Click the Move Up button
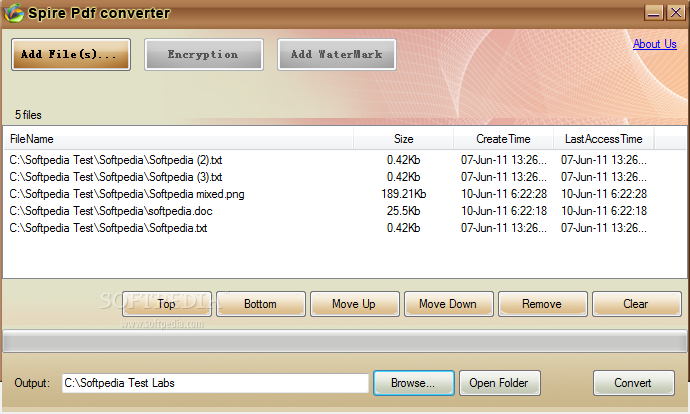 355,304
